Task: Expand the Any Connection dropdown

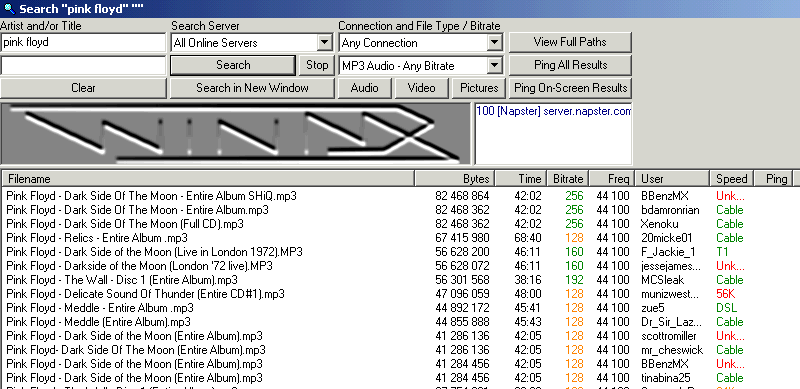Action: click(x=494, y=43)
